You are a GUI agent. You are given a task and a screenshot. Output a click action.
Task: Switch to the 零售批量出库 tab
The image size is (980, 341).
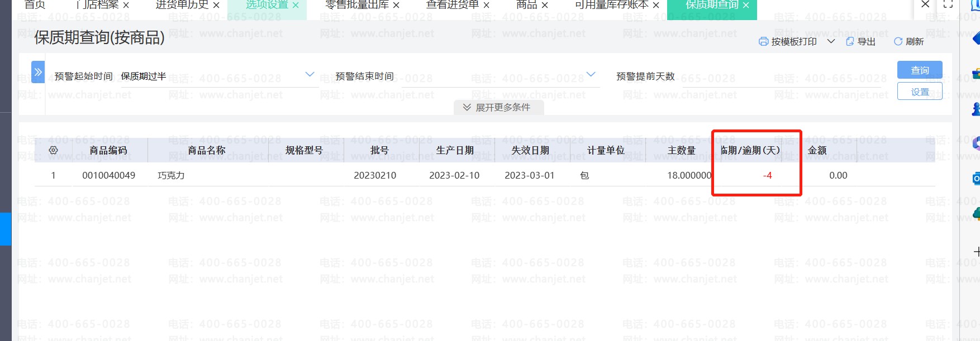point(357,4)
